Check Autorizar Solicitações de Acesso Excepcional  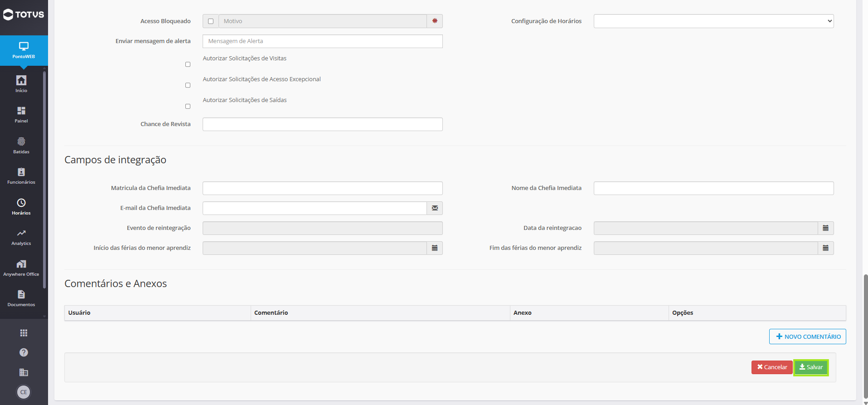[188, 85]
